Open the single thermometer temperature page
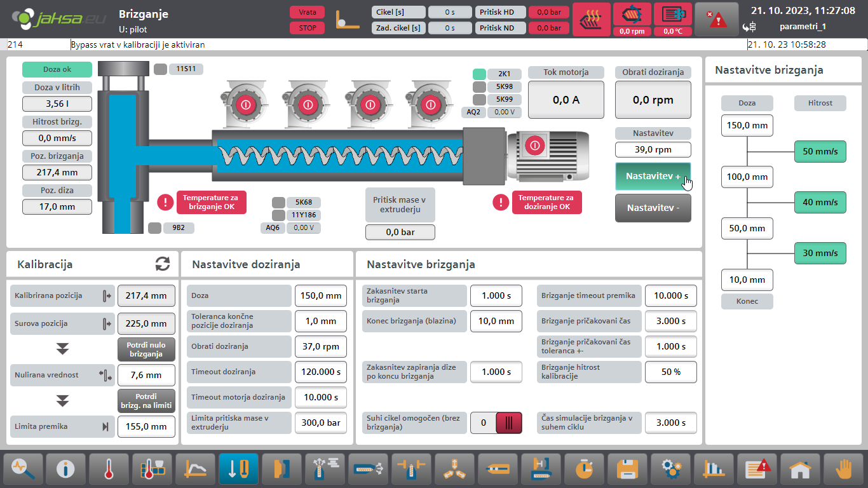Image resolution: width=868 pixels, height=488 pixels. [x=109, y=470]
